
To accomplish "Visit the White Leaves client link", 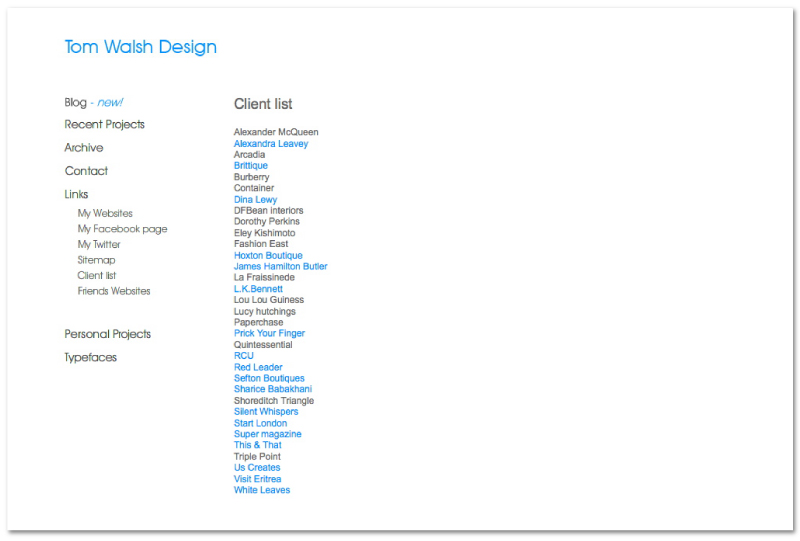I will pyautogui.click(x=262, y=490).
